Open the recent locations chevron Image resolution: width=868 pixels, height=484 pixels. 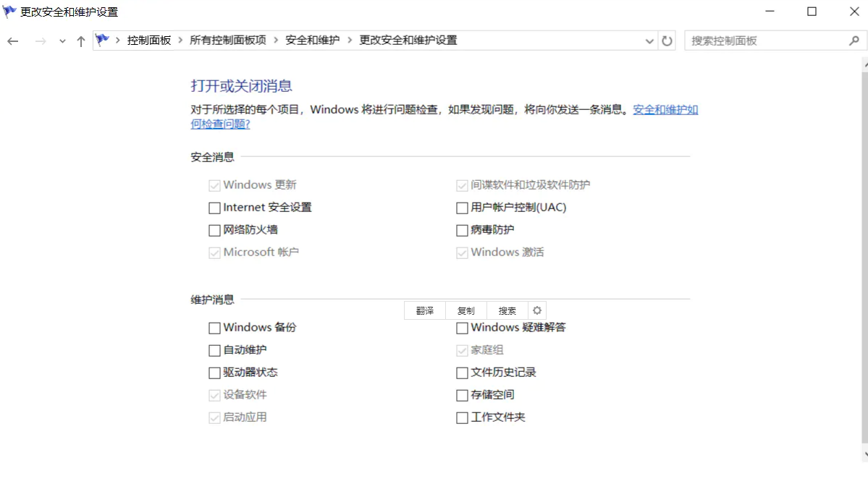click(62, 41)
